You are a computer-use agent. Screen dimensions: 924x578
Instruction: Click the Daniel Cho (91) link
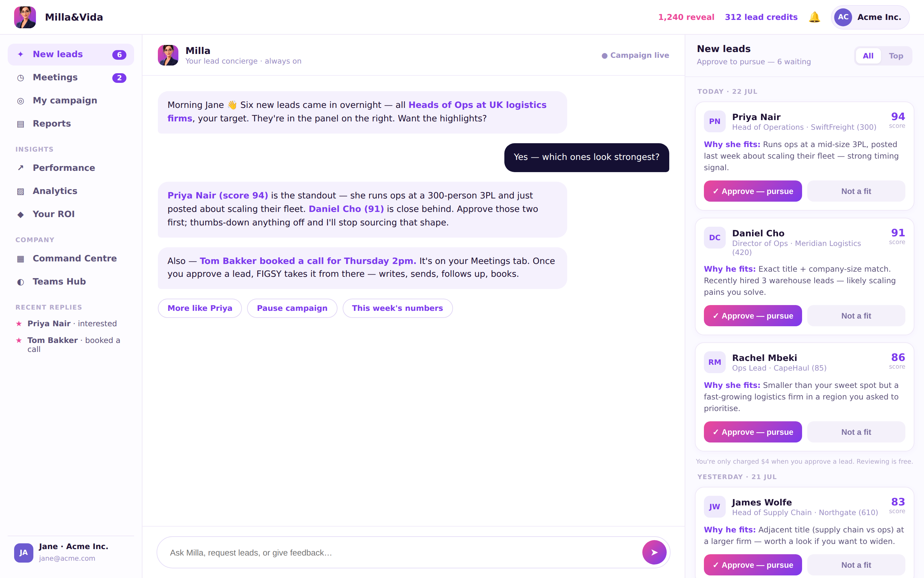346,209
